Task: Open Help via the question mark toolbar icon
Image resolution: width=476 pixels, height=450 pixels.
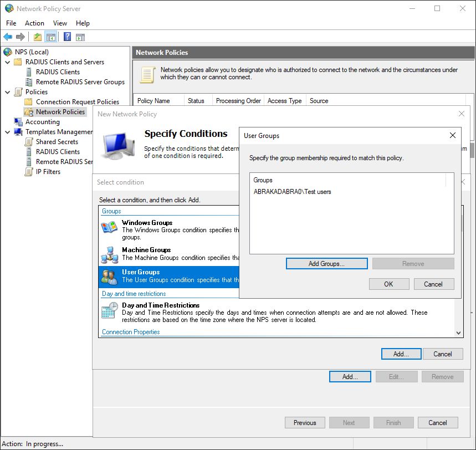Action: tap(67, 37)
